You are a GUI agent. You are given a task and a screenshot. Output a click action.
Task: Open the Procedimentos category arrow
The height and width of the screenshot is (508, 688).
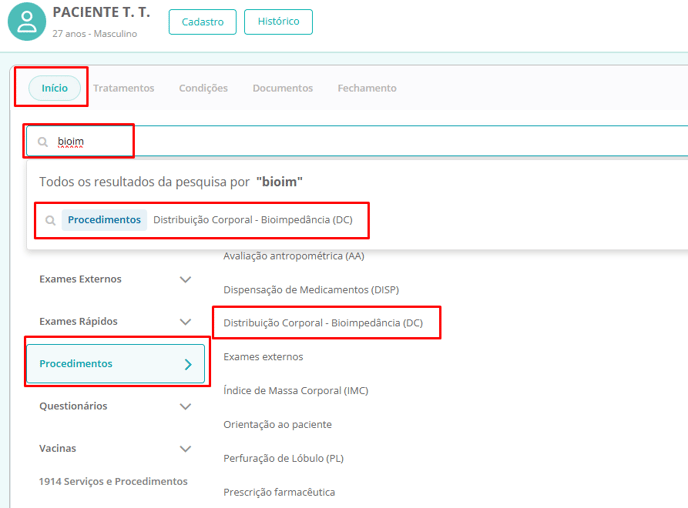[187, 365]
